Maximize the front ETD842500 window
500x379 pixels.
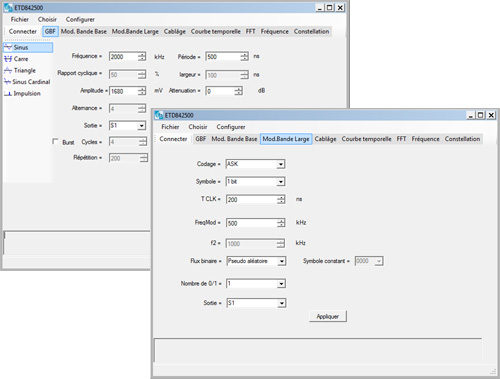(x=480, y=115)
